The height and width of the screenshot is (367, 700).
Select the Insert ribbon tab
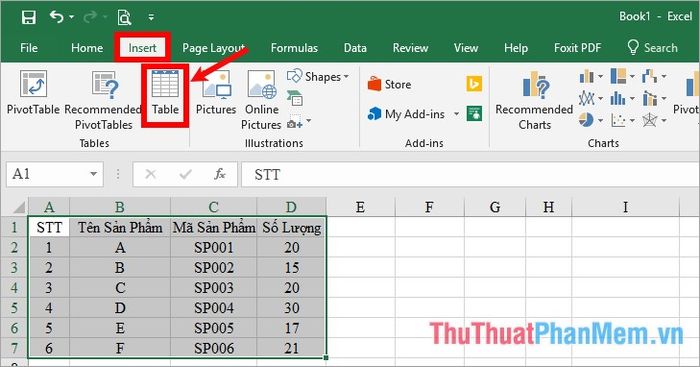(x=142, y=48)
